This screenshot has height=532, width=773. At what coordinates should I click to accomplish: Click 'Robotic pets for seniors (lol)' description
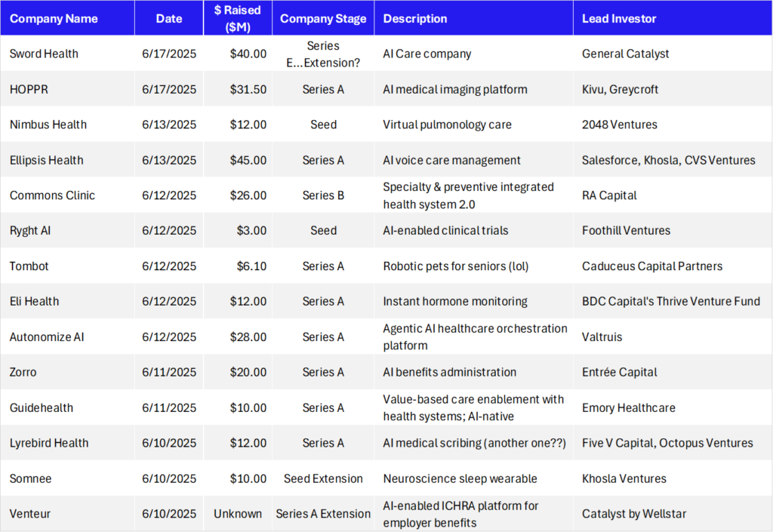pyautogui.click(x=455, y=266)
